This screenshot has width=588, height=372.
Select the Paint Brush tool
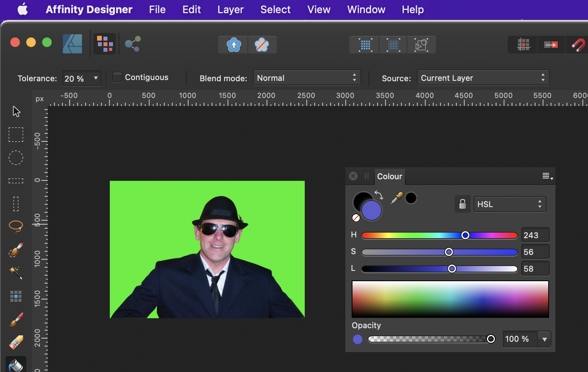tap(16, 319)
